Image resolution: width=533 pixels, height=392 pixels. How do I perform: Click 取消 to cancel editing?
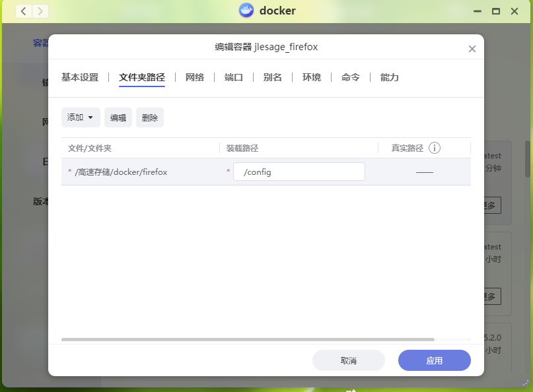tap(349, 360)
